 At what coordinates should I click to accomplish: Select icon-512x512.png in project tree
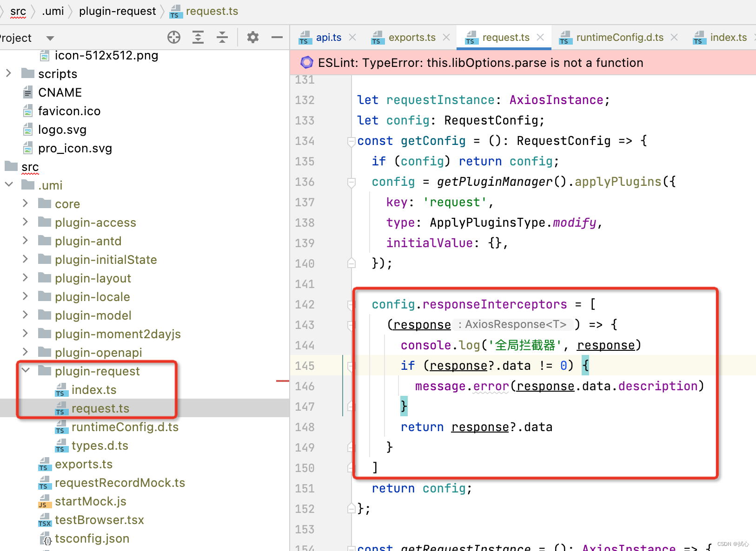[106, 56]
